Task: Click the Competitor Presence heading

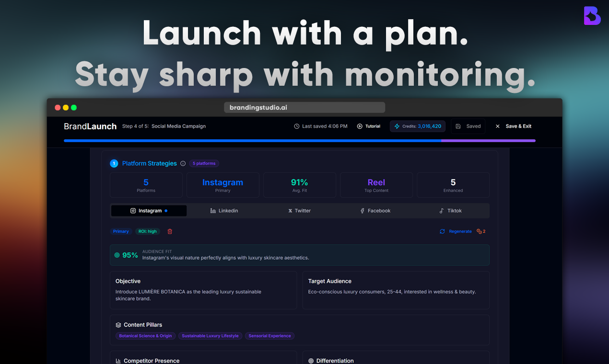Action: tap(152, 361)
